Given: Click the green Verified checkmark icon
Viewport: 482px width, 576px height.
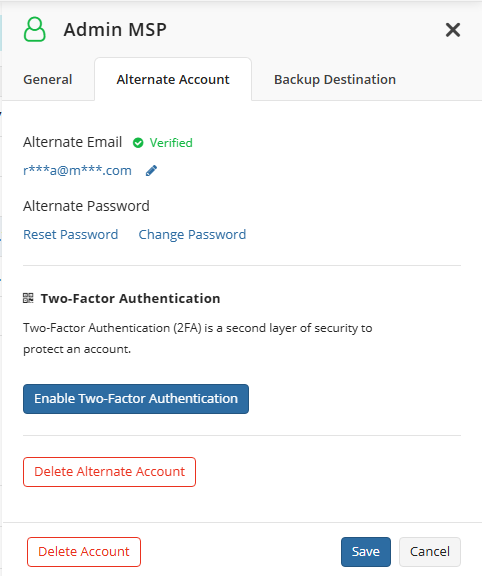Looking at the screenshot, I should point(138,143).
